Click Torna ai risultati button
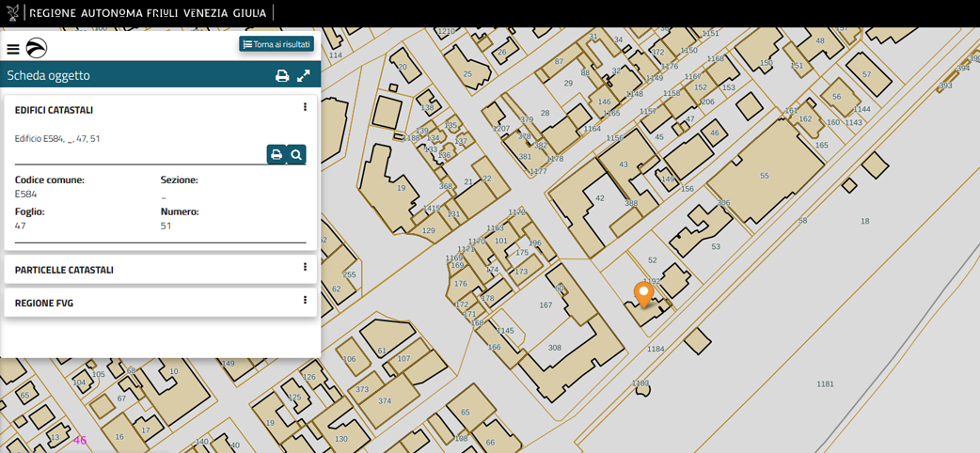The image size is (980, 453). (277, 44)
